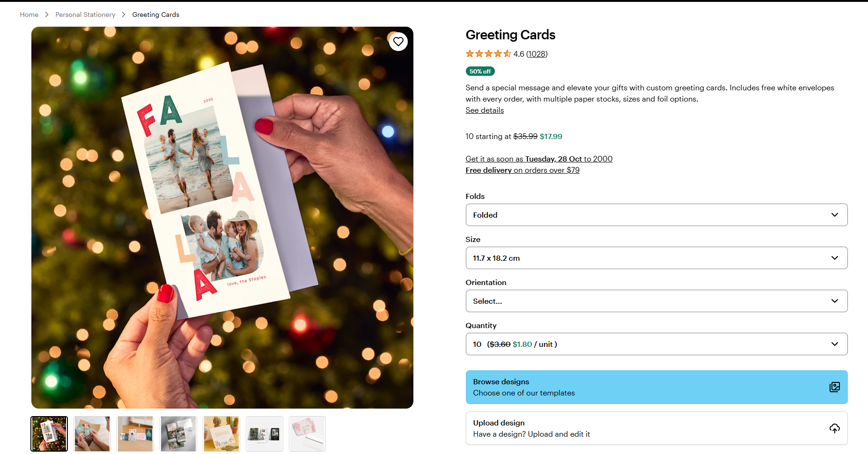Select the cards on wooden table thumbnail
The image size is (868, 454).
coord(135,434)
